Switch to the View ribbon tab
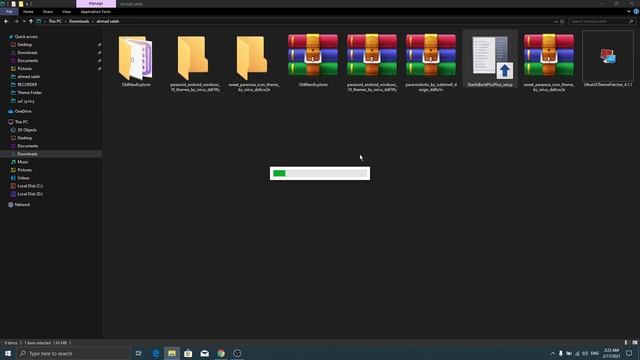Viewport: 640px width, 360px height. pos(66,11)
